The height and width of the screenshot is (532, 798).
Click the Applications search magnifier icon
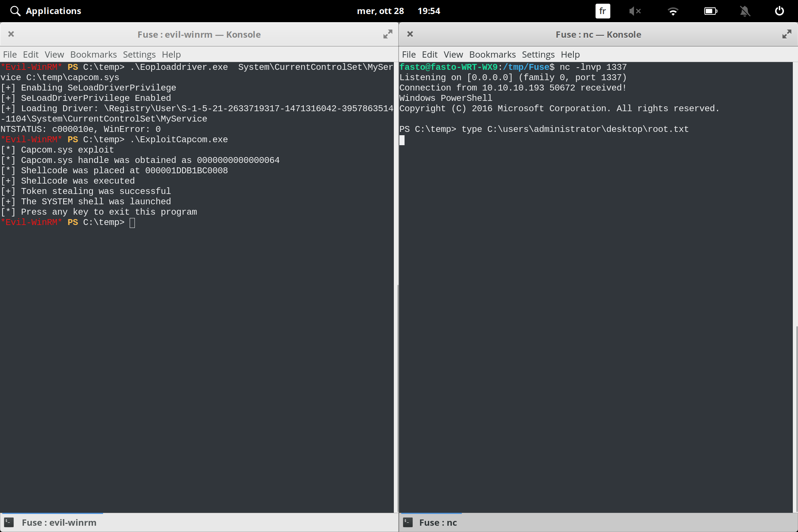tap(15, 11)
